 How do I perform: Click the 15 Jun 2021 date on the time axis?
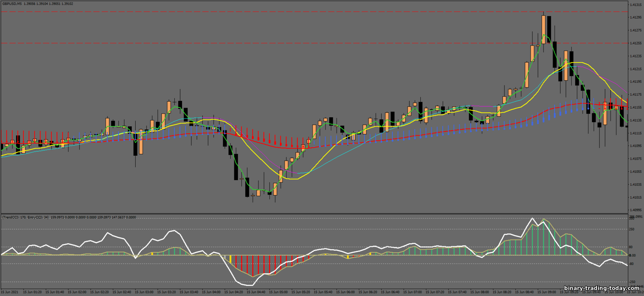[x=10, y=292]
